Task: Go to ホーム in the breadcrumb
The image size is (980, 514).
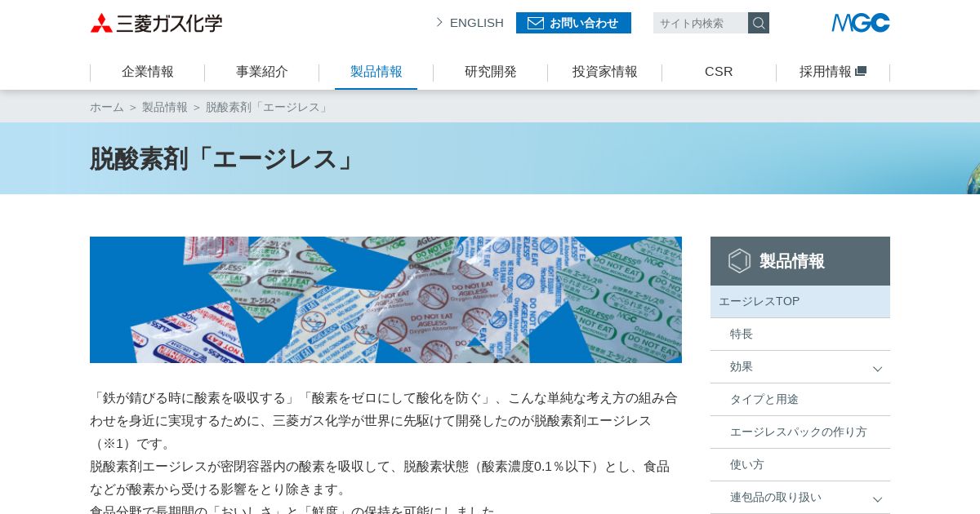Action: tap(107, 107)
